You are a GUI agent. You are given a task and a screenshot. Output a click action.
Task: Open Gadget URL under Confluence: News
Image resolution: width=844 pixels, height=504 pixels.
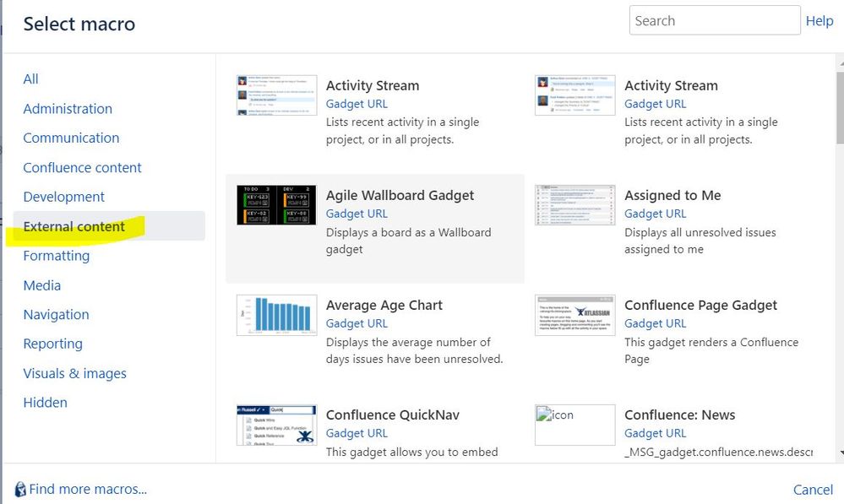(655, 433)
